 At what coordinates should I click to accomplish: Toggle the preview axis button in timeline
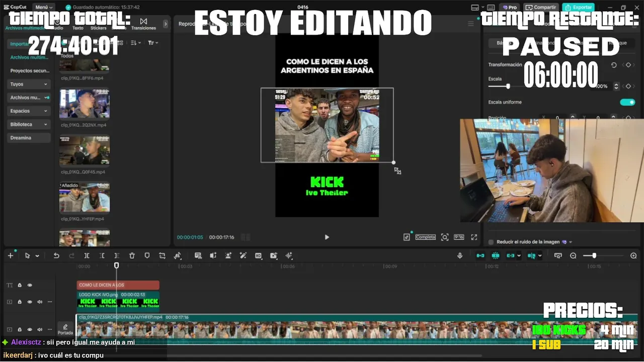pyautogui.click(x=532, y=255)
